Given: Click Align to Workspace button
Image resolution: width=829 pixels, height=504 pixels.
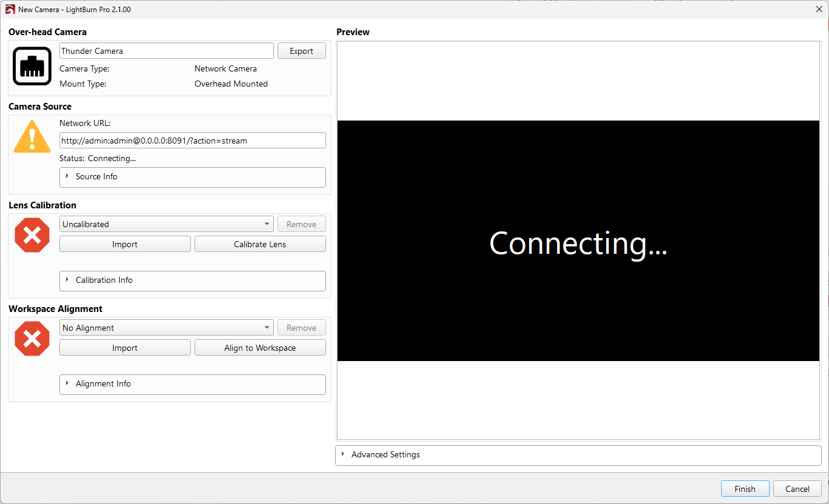Looking at the screenshot, I should (x=260, y=348).
